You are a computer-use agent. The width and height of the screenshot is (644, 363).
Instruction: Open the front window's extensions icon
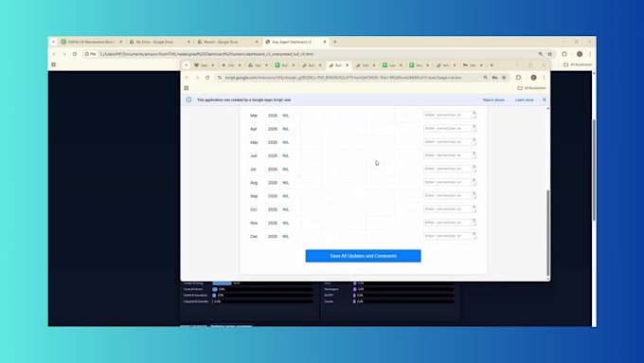(518, 78)
